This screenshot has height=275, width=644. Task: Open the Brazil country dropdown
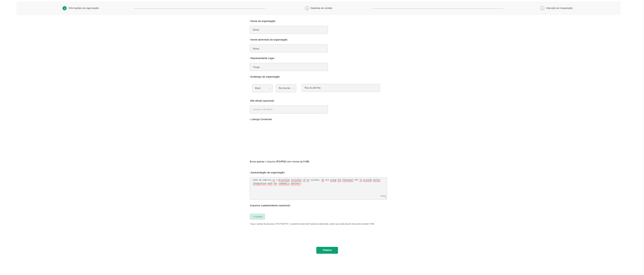tap(262, 88)
